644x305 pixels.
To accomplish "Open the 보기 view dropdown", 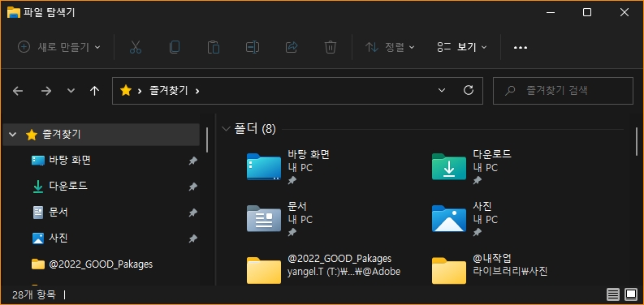I will click(462, 47).
